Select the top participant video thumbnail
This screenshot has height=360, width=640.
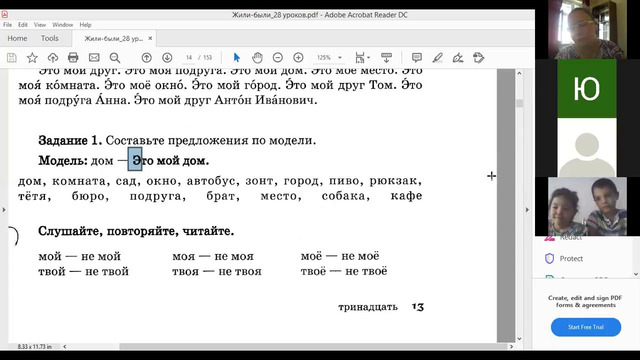(x=587, y=29)
